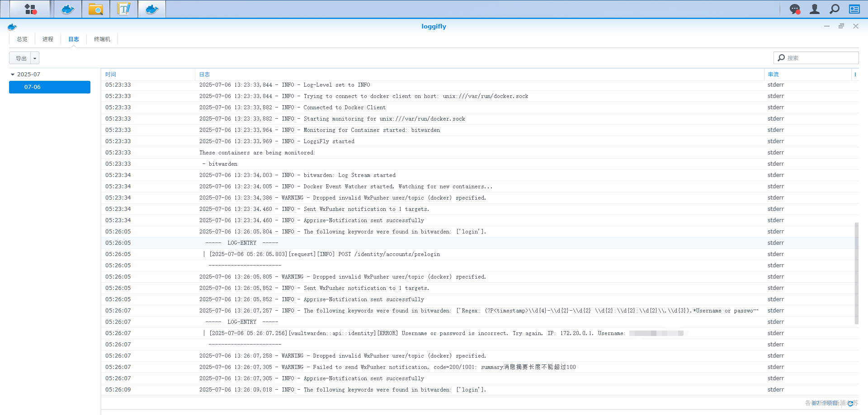Select row with Regex timestamp keywords found

tap(480, 311)
